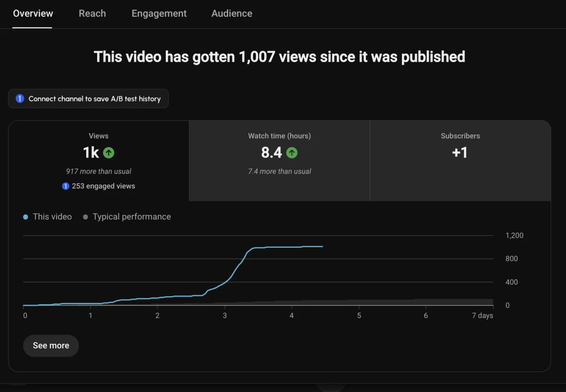Open the Reach tab
Image resolution: width=566 pixels, height=392 pixels.
[x=92, y=14]
